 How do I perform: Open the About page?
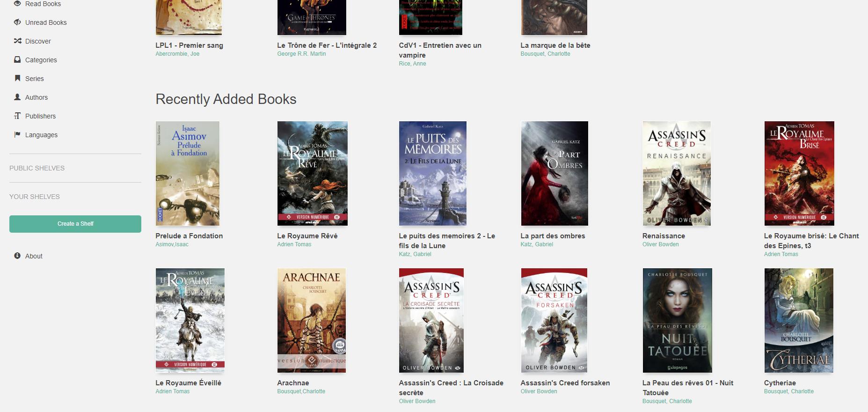(34, 256)
